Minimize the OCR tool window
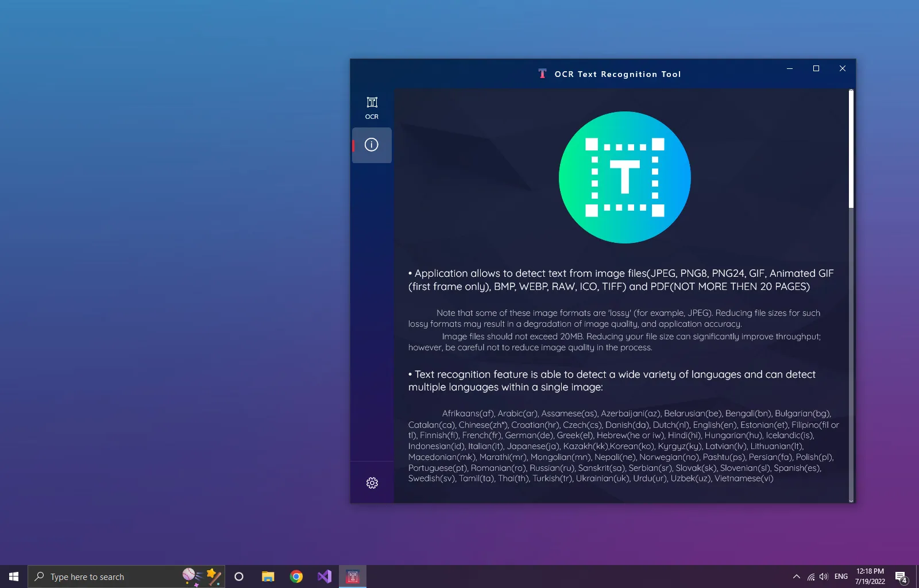This screenshot has width=919, height=588. pyautogui.click(x=789, y=68)
